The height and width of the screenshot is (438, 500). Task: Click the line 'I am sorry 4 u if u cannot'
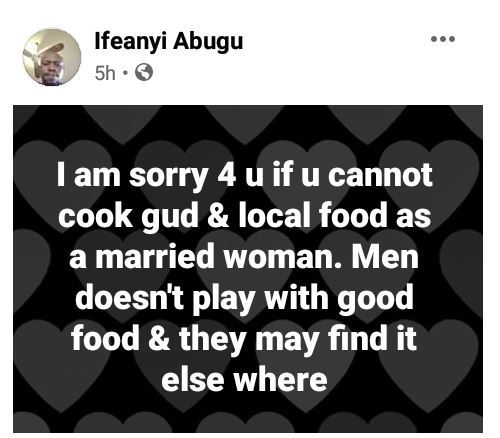(x=244, y=177)
